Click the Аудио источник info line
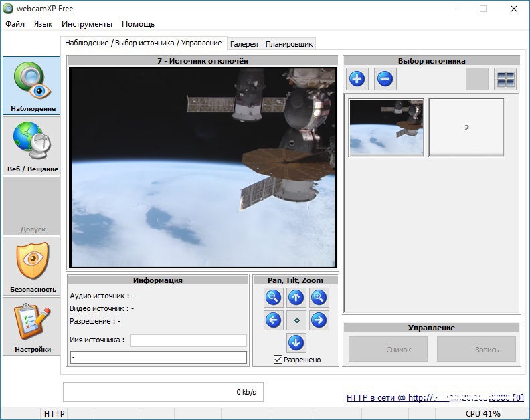 [102, 296]
